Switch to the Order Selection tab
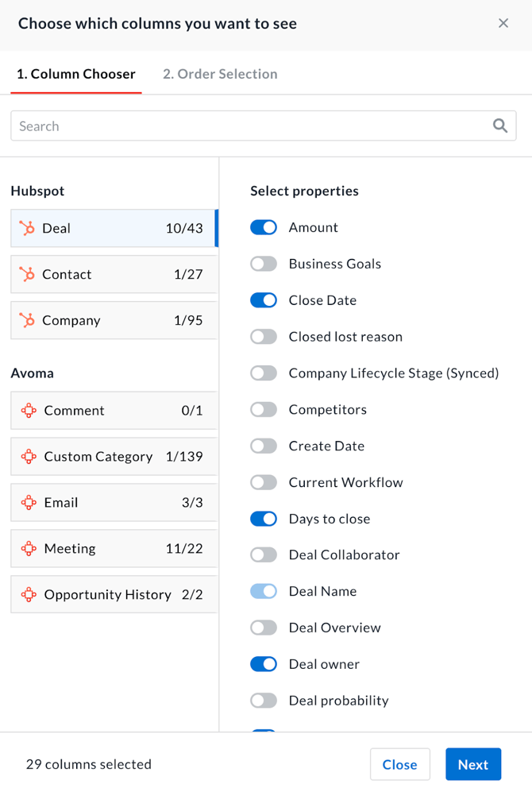 tap(220, 74)
